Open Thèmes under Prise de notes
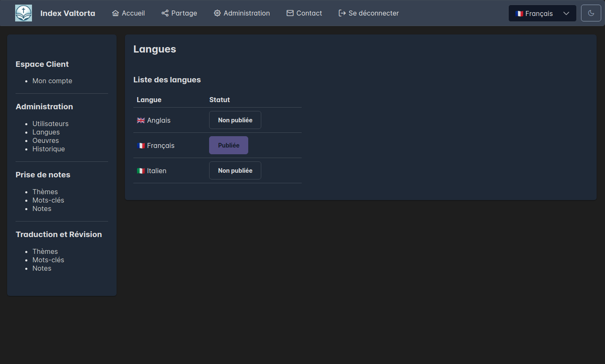Viewport: 605px width, 364px height. coord(45,192)
